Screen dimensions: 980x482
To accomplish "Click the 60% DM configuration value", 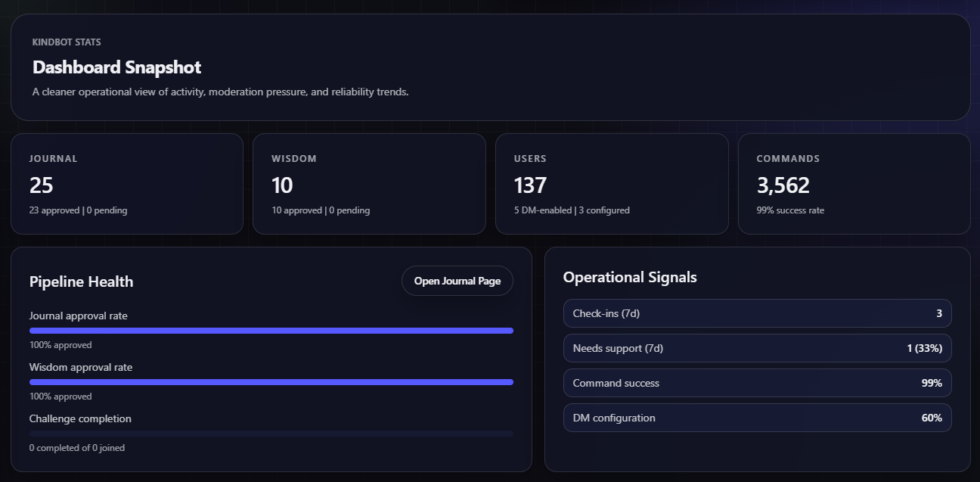I will point(932,418).
